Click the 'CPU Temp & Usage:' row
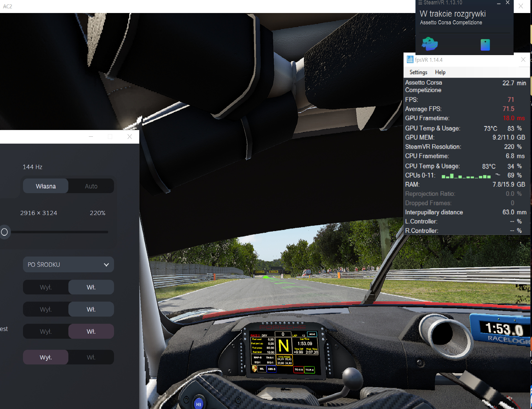The image size is (532, 409). tap(465, 166)
